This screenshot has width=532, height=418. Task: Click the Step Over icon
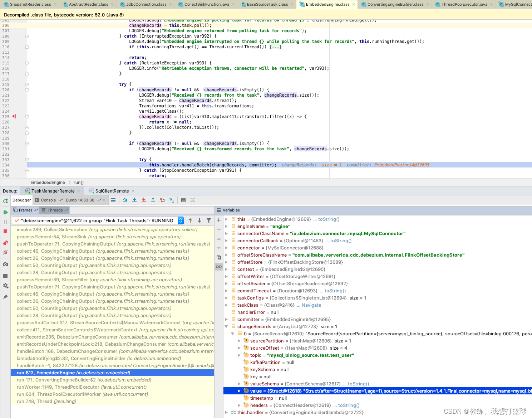point(125,200)
